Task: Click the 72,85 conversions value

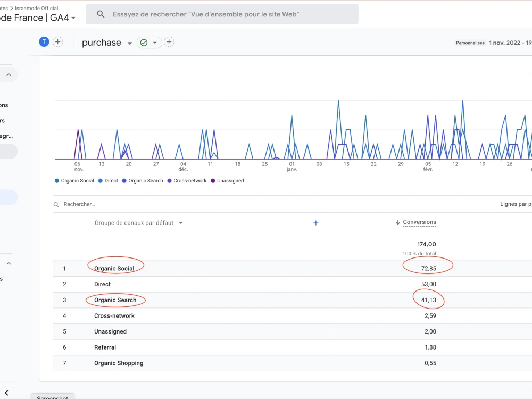Action: click(428, 268)
